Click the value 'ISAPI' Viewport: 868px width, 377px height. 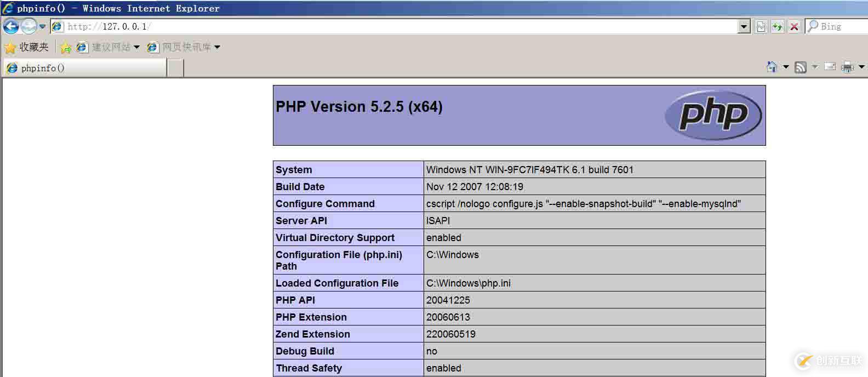click(438, 221)
